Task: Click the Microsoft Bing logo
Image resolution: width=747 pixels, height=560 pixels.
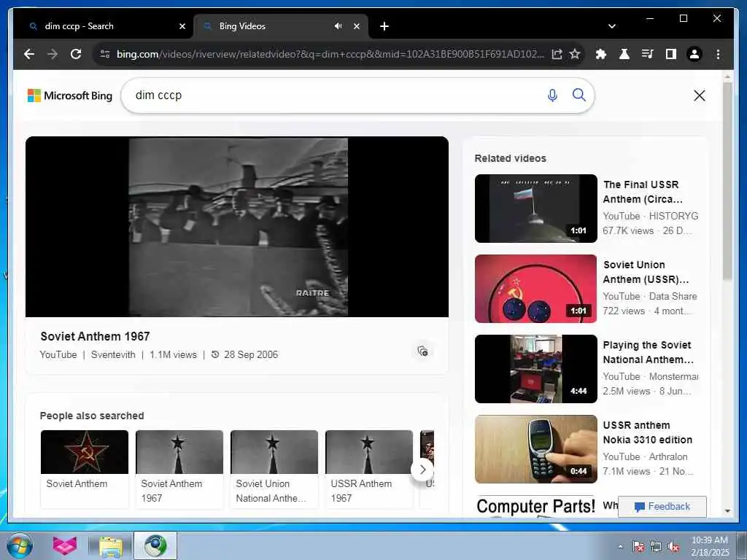Action: click(x=70, y=96)
